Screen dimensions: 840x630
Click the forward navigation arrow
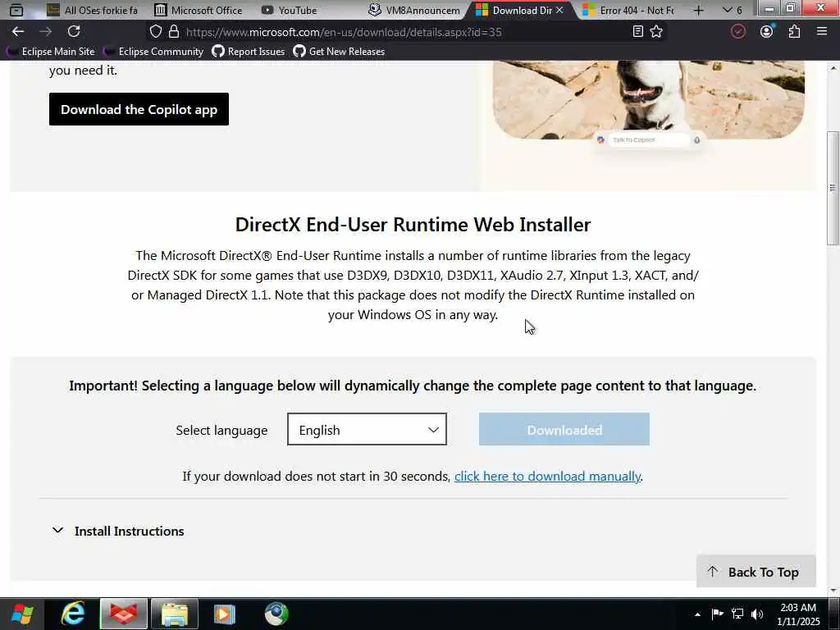[x=46, y=32]
